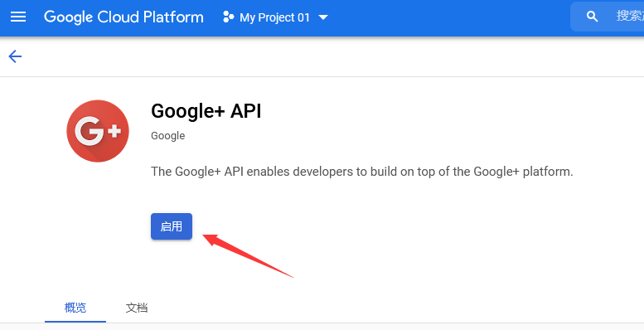Click the project hexagon dots icon

228,17
